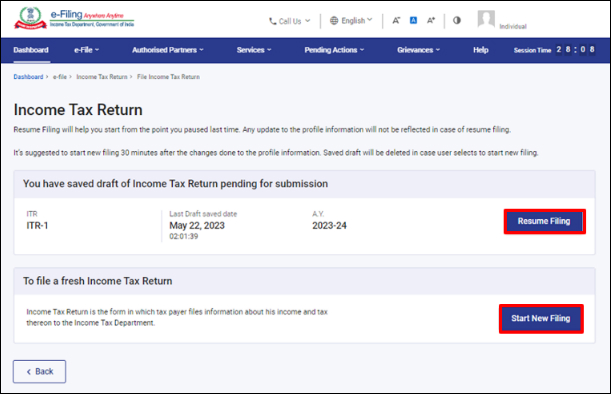611x394 pixels.
Task: Click Start New Filing button
Action: point(541,318)
